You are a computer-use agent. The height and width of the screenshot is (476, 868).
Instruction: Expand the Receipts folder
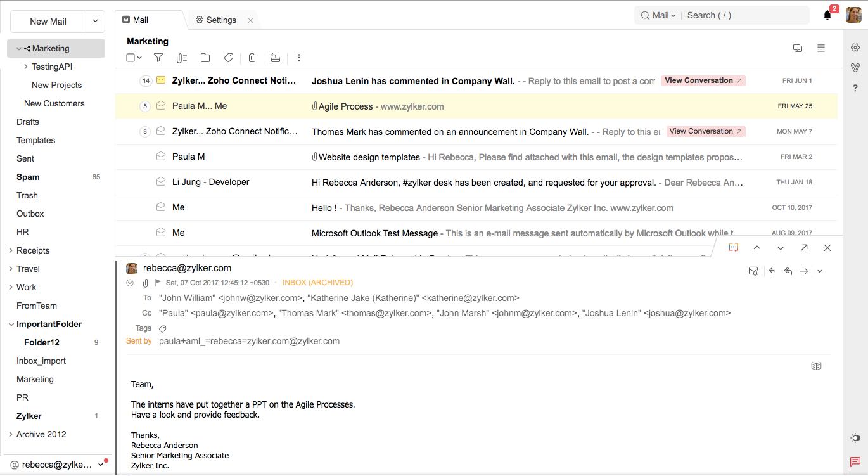click(11, 251)
